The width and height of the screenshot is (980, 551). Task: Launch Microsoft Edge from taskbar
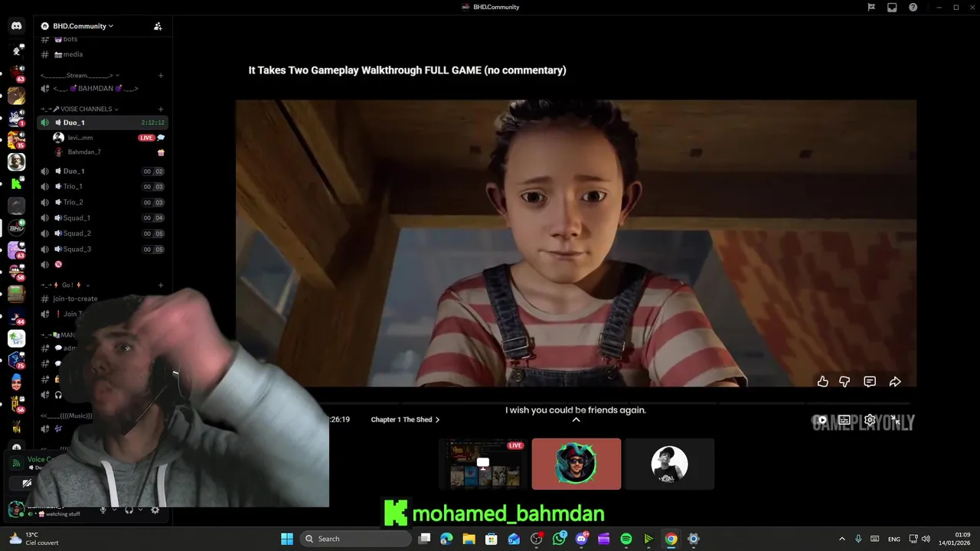[x=446, y=539]
